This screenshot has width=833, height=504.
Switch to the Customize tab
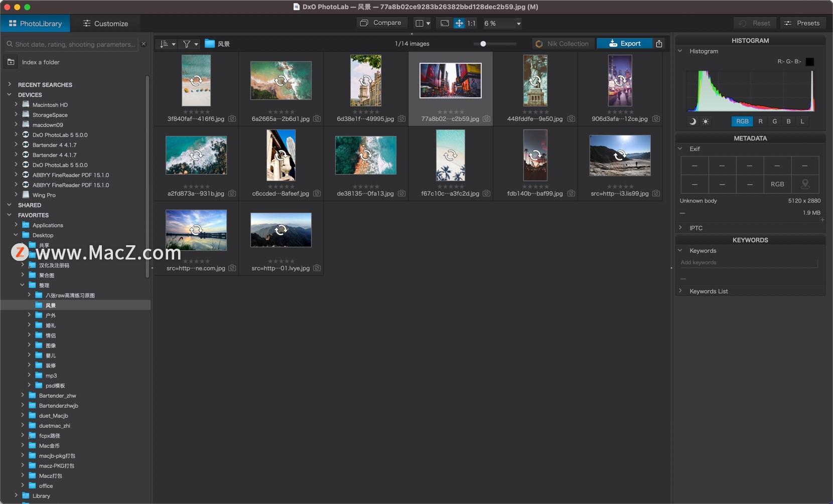coord(105,23)
